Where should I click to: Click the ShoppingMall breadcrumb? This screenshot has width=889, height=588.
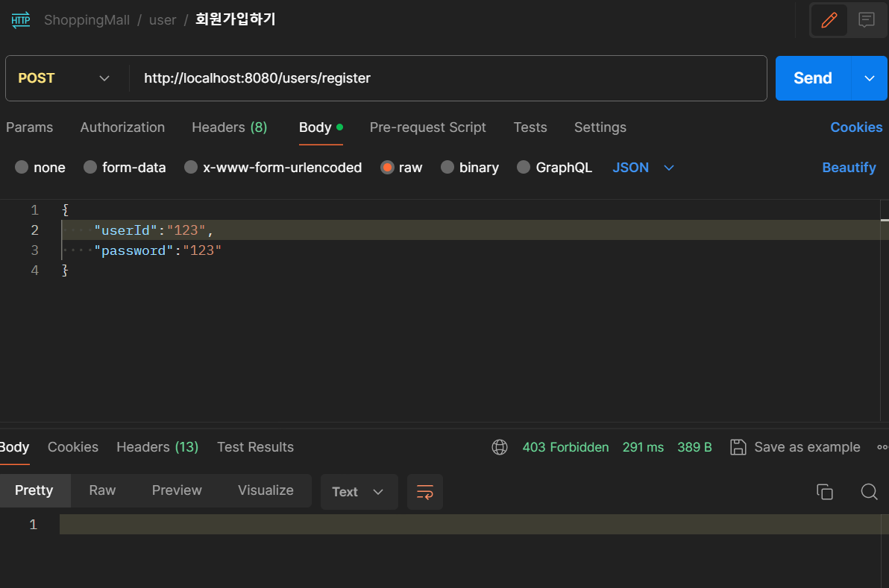pyautogui.click(x=87, y=20)
